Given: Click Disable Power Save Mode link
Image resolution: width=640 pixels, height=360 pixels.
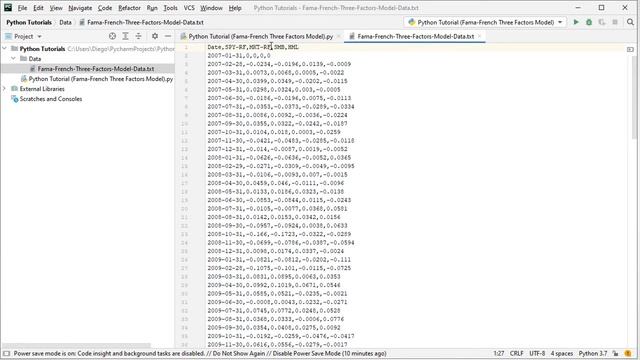Looking at the screenshot, I should (307, 353).
